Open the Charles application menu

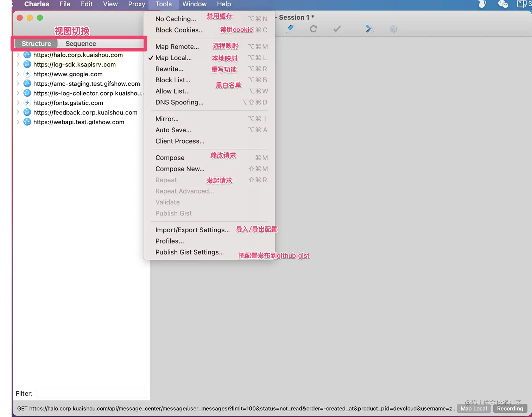(37, 4)
